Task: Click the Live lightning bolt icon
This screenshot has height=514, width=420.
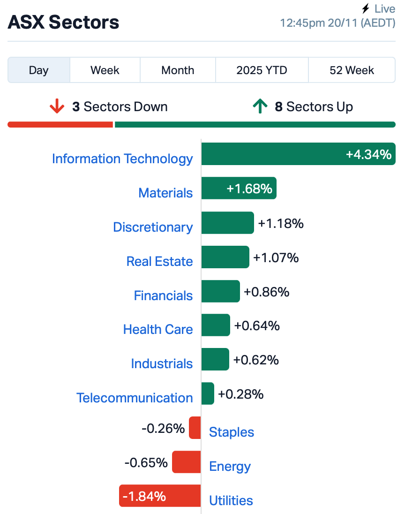Action: [x=366, y=9]
